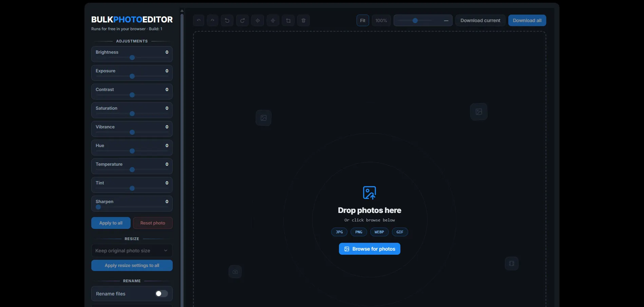
Task: Click the sidebar scrollbar up arrow
Action: [182, 11]
